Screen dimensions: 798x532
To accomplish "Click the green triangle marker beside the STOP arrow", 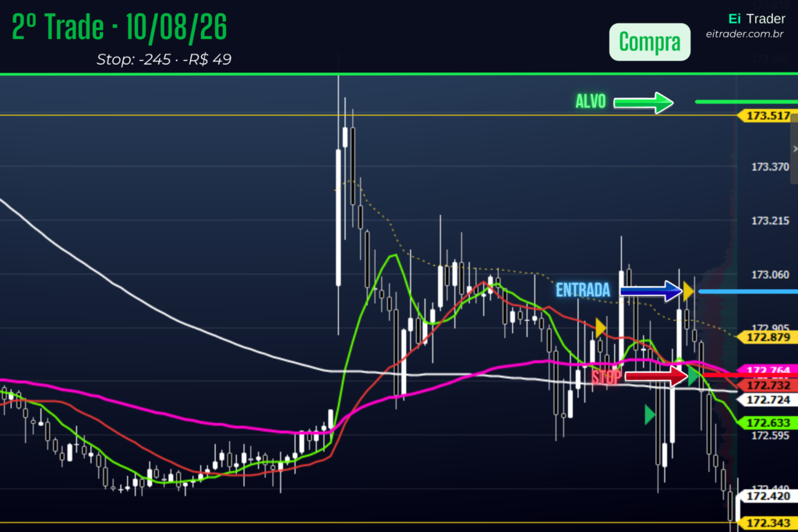I will tap(693, 377).
